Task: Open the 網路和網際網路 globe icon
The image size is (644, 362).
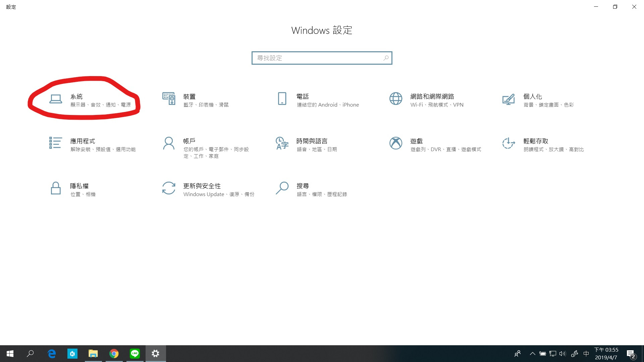Action: click(396, 99)
